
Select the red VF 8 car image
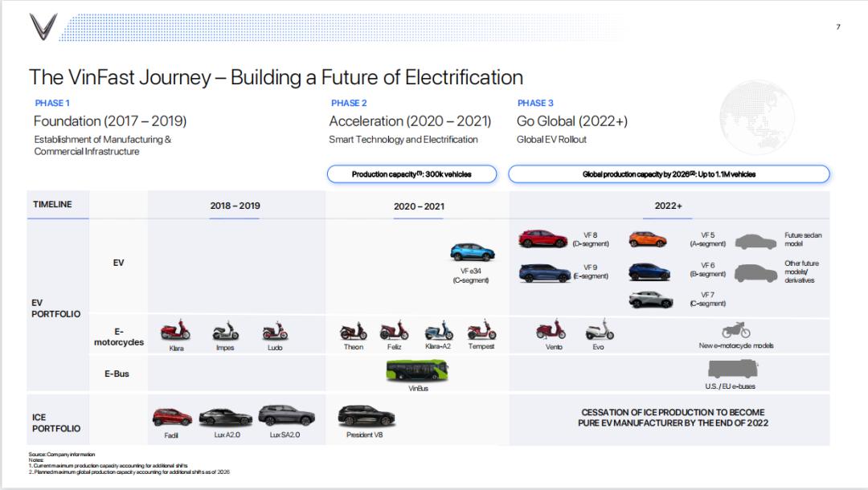[543, 239]
